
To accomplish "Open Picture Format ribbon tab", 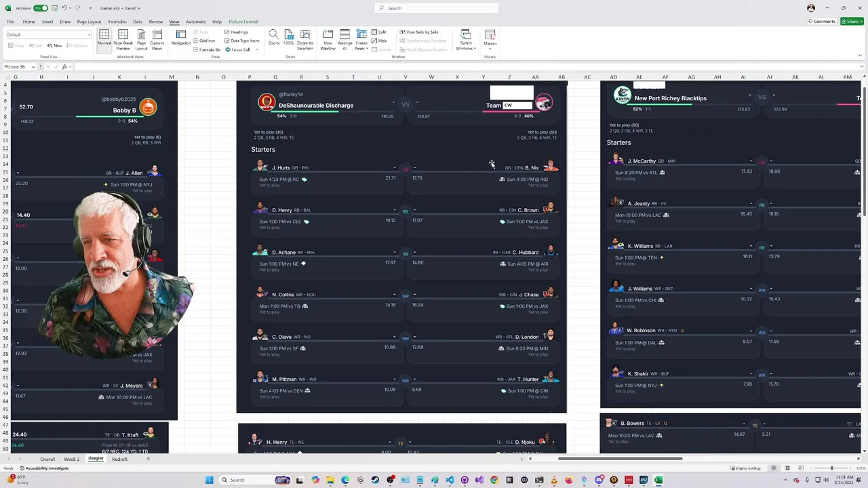I will [243, 22].
